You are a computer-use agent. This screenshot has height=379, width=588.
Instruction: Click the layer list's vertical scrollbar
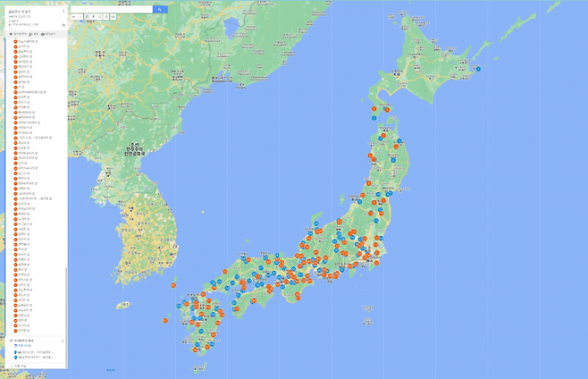coord(66,317)
